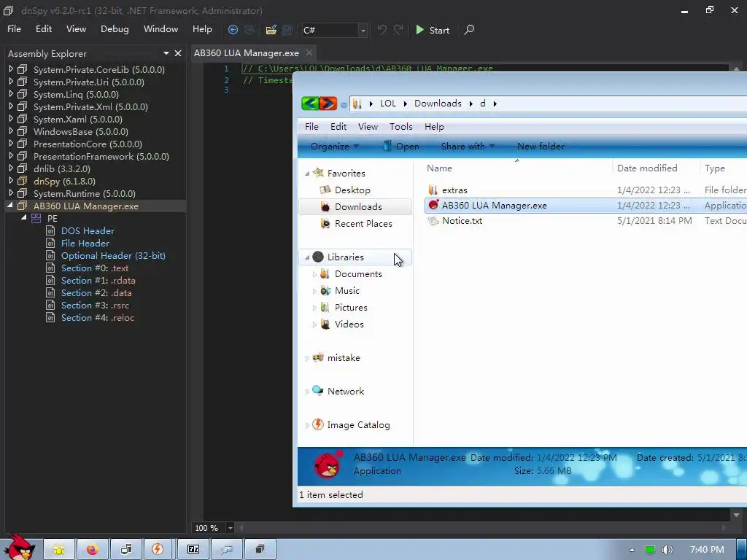Select Recent Places in Favorites

point(363,223)
